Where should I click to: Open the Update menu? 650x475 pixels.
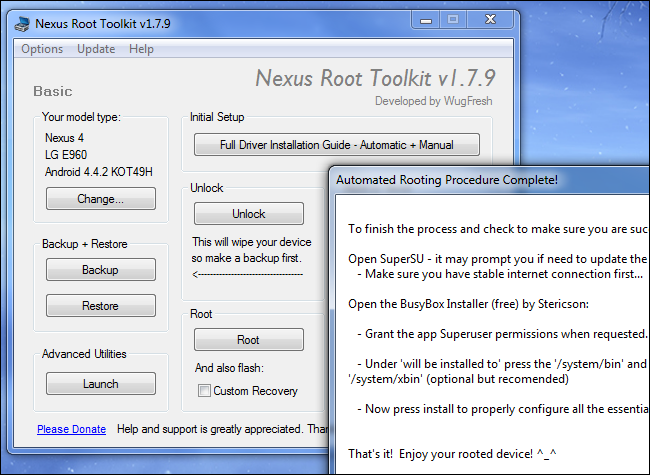(x=96, y=49)
